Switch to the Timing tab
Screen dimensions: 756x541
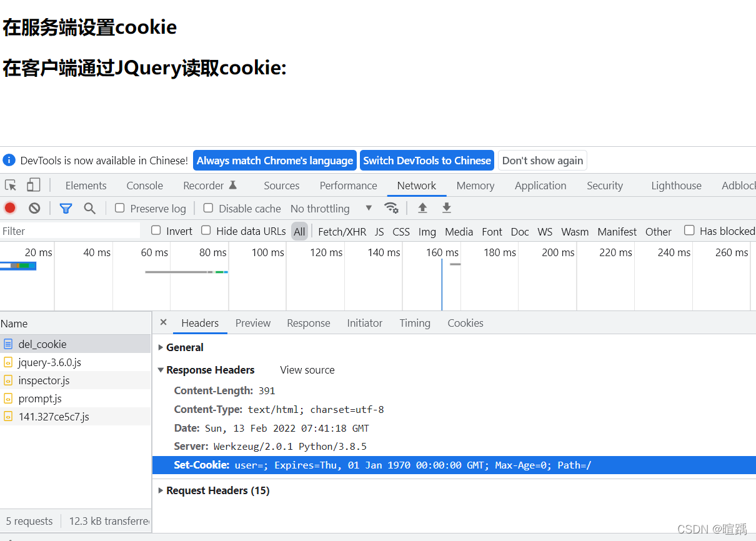[x=415, y=323]
